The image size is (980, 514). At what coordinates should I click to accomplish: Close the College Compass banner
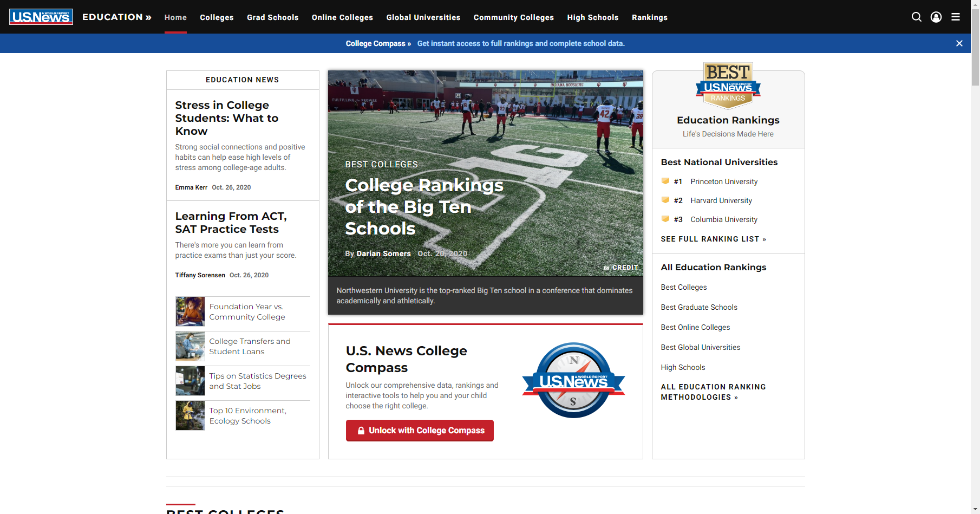click(x=959, y=43)
